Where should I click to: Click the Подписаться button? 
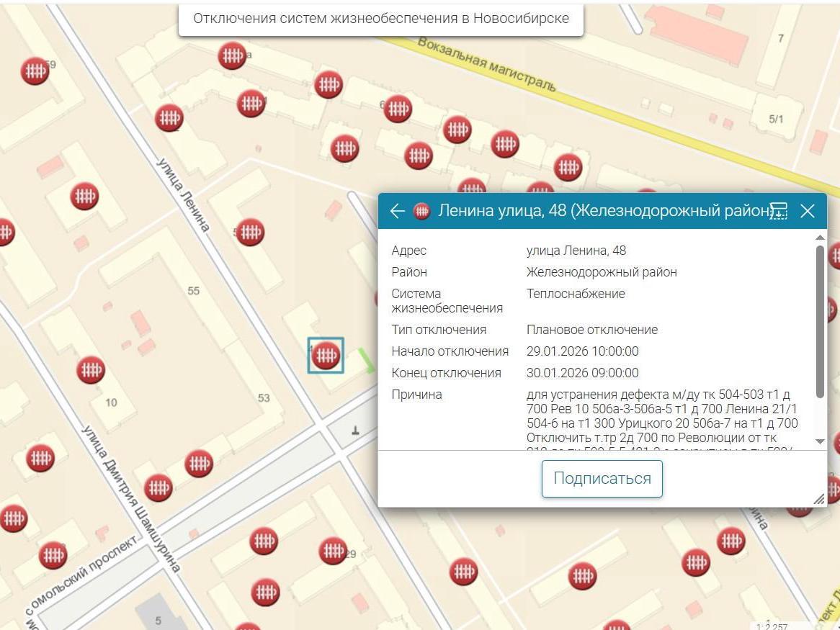602,479
